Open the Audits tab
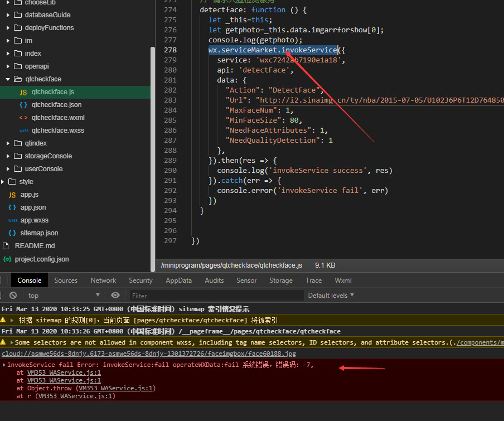This screenshot has height=421, width=504. [x=214, y=280]
